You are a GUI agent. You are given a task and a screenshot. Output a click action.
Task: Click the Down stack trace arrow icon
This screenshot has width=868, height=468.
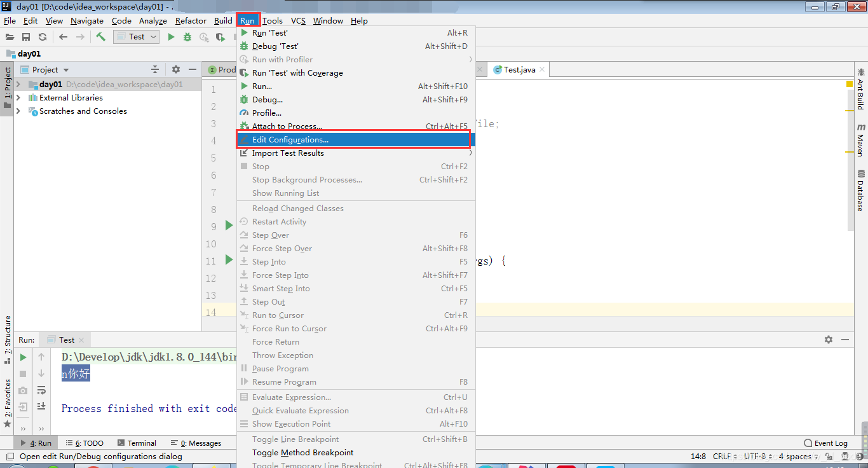pyautogui.click(x=41, y=374)
